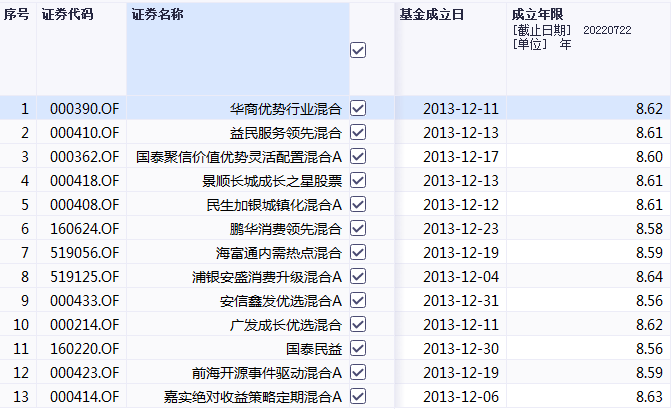Toggle checkbox for 民生加银城镇化混合A

click(358, 204)
